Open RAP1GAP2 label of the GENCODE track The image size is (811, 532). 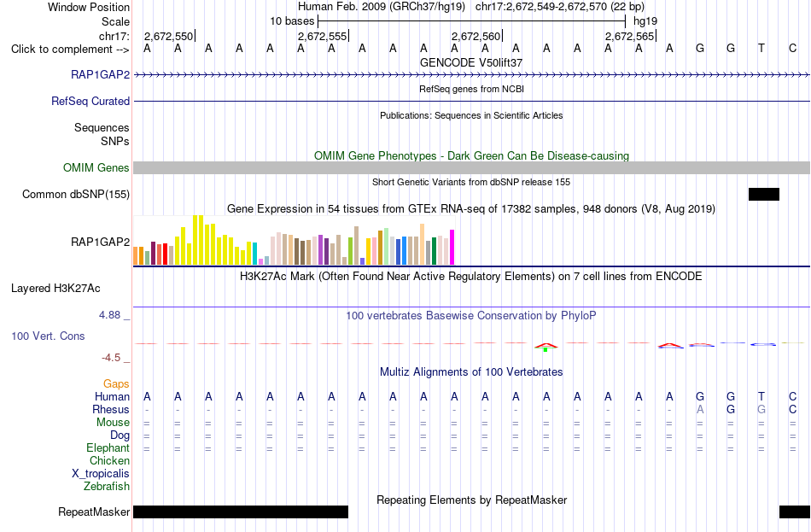click(101, 74)
